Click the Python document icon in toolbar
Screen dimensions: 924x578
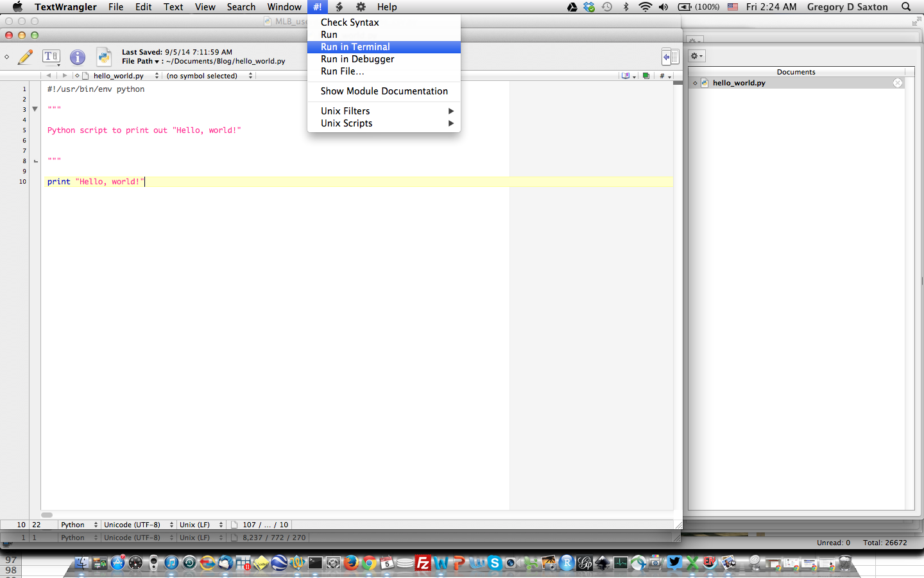click(104, 57)
